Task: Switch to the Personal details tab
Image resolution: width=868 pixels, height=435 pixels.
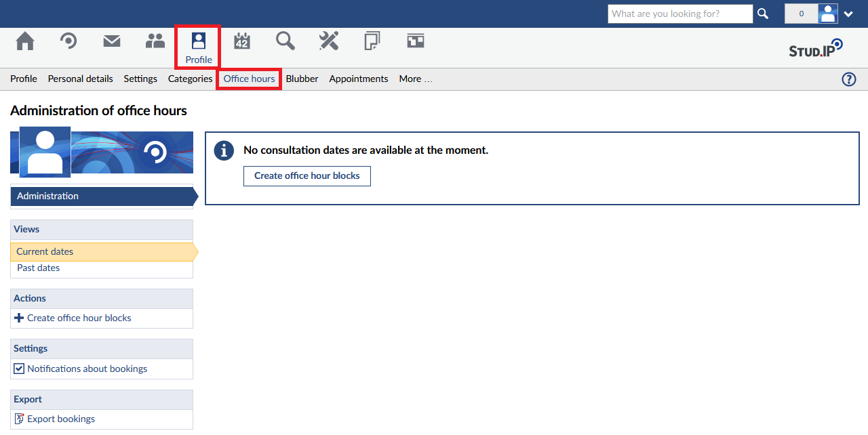Action: click(80, 79)
